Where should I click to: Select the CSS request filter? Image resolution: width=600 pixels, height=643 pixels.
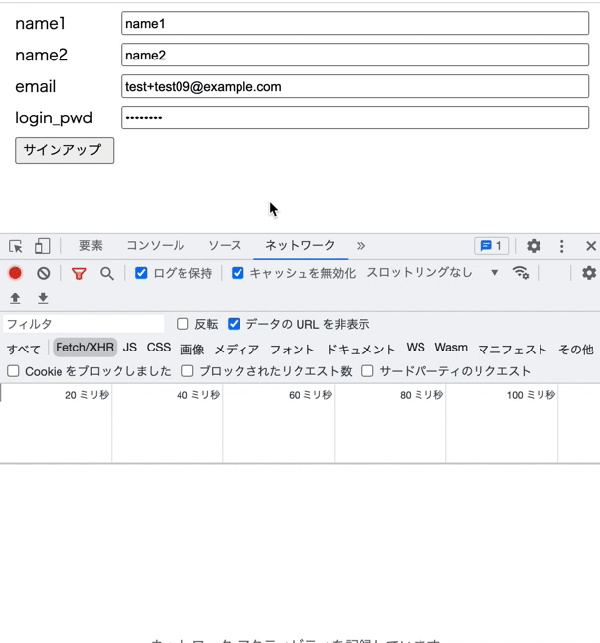pyautogui.click(x=159, y=347)
